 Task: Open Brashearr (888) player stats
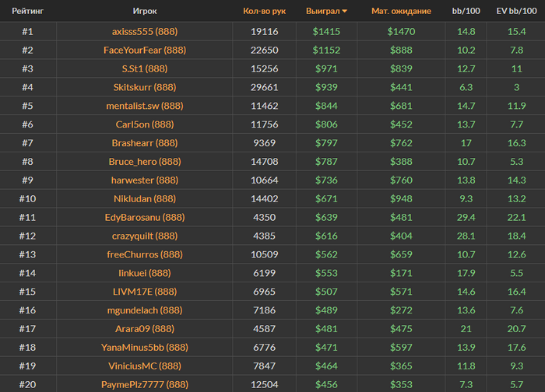click(144, 143)
